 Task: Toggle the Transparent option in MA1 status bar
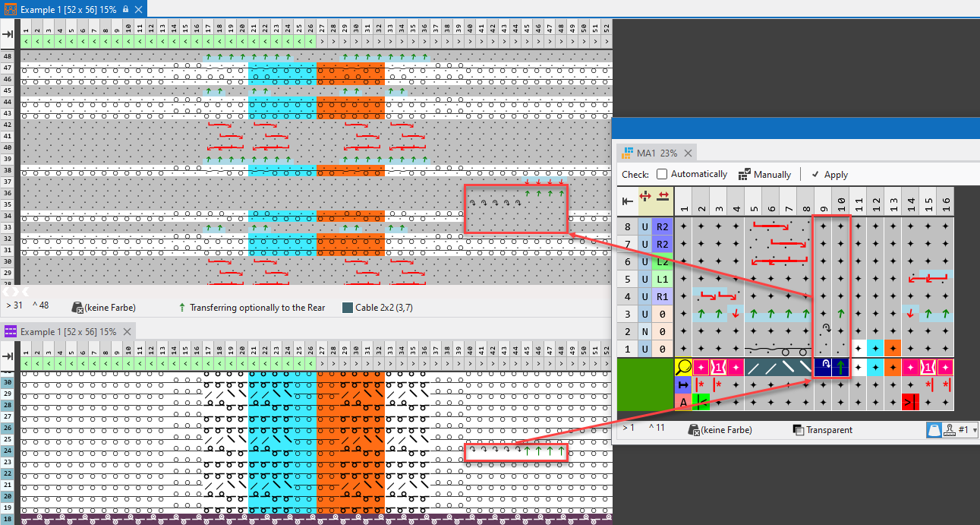point(798,430)
